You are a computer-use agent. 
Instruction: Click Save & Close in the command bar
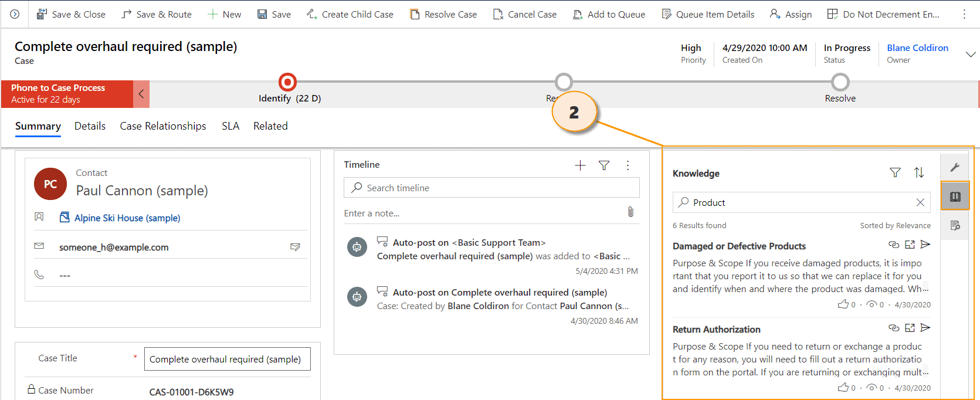tap(71, 14)
